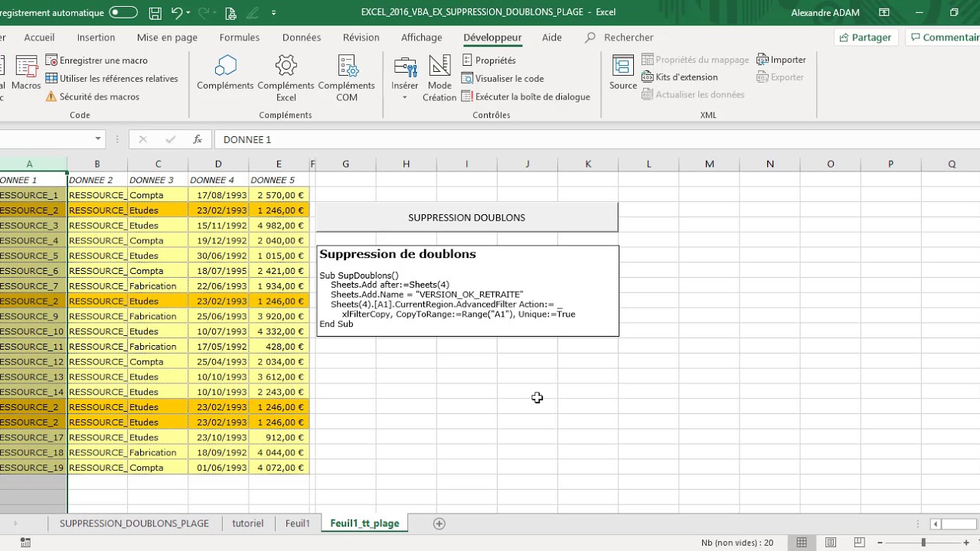Screen dimensions: 980x551
Task: Select the Fabrication cell in RESSOURCE_7 row
Action: [x=158, y=286]
